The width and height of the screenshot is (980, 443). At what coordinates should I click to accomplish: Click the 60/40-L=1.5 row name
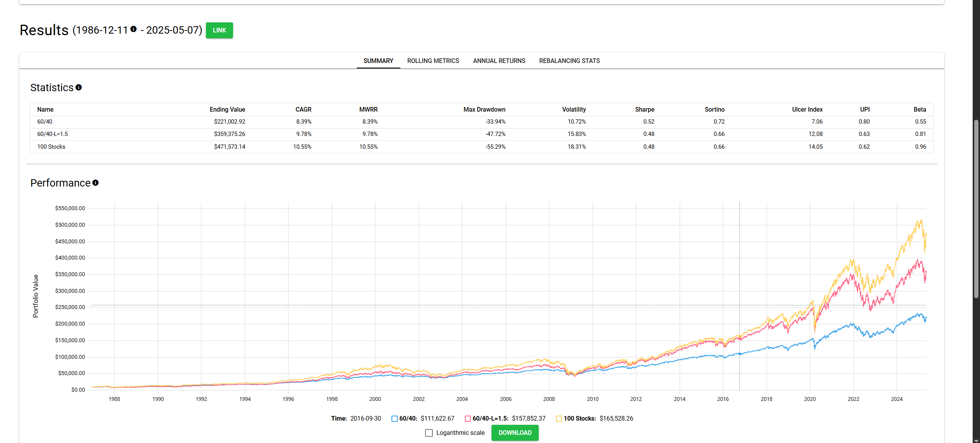pos(52,134)
